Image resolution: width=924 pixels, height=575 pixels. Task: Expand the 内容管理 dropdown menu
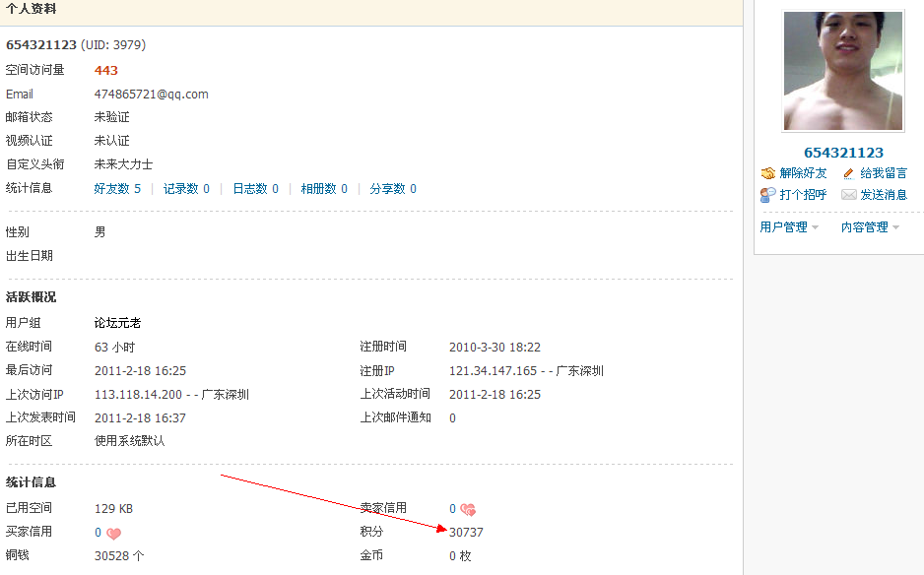click(870, 227)
